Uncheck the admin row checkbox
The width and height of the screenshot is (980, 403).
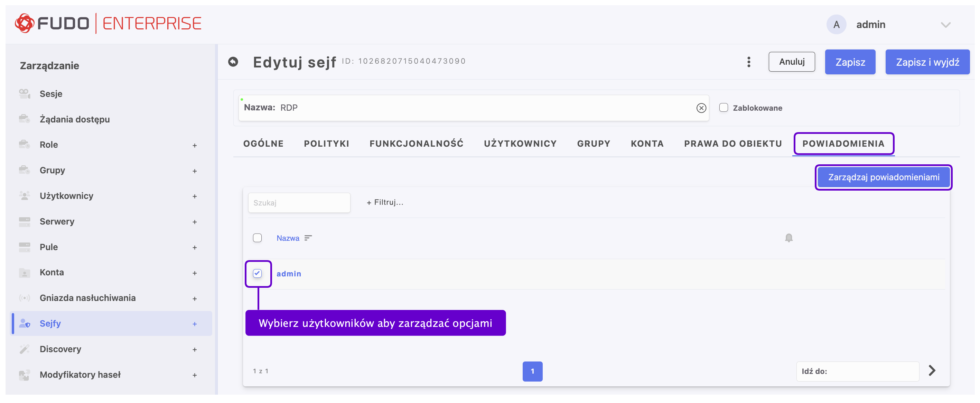coord(257,273)
